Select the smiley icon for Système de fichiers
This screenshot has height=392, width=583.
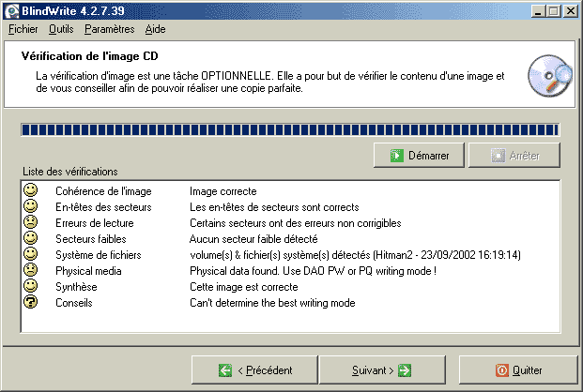coord(30,254)
